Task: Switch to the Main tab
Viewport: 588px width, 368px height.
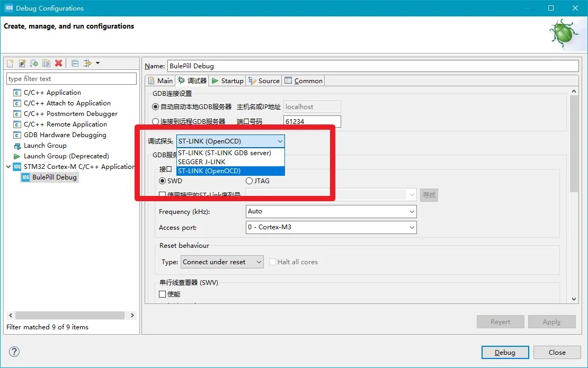Action: pyautogui.click(x=161, y=80)
